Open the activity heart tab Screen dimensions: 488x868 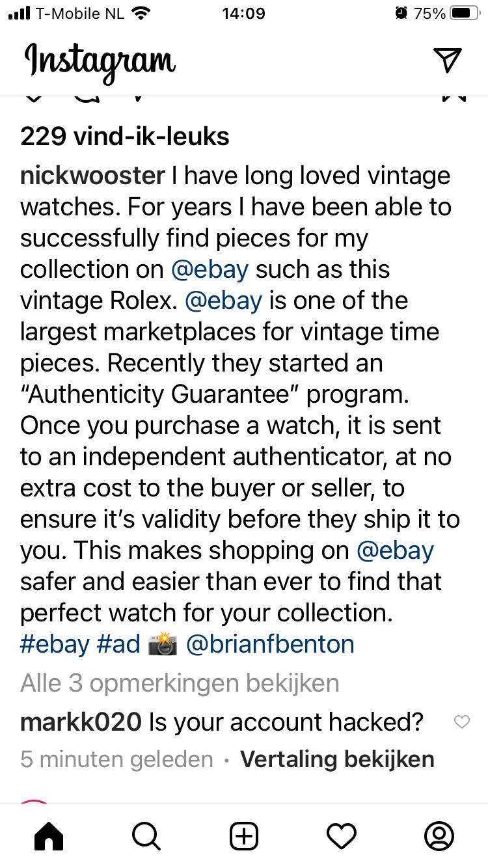point(342,836)
